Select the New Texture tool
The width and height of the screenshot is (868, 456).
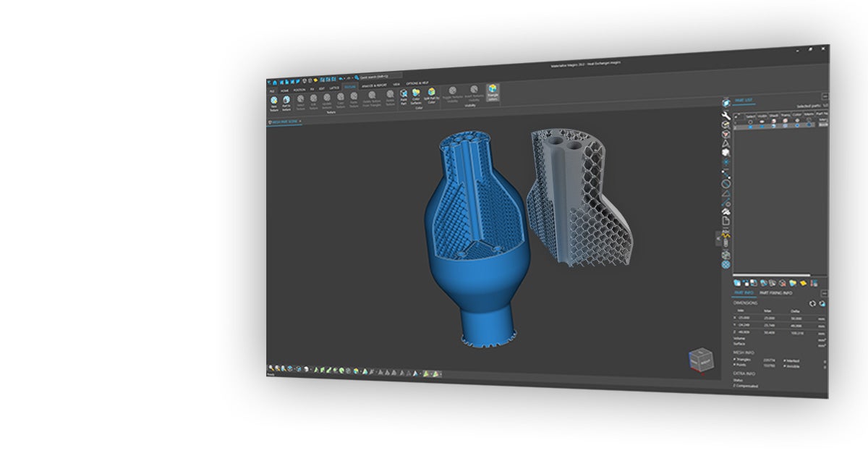(x=273, y=101)
